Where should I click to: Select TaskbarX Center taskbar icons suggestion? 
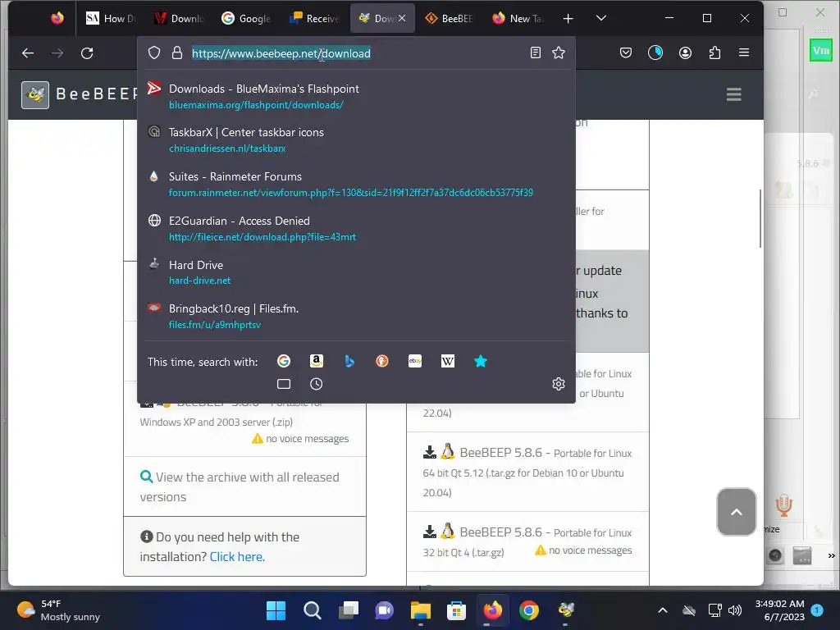coord(356,139)
